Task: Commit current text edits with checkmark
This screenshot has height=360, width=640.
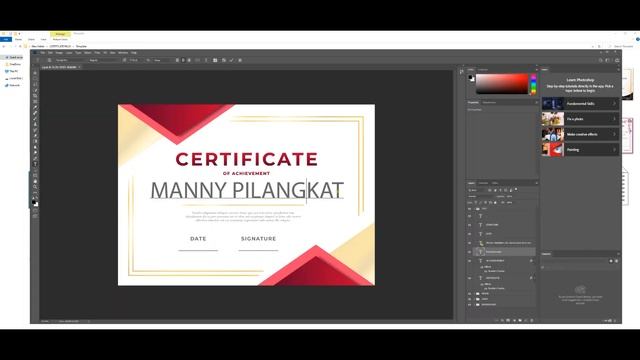Action: 231,60
